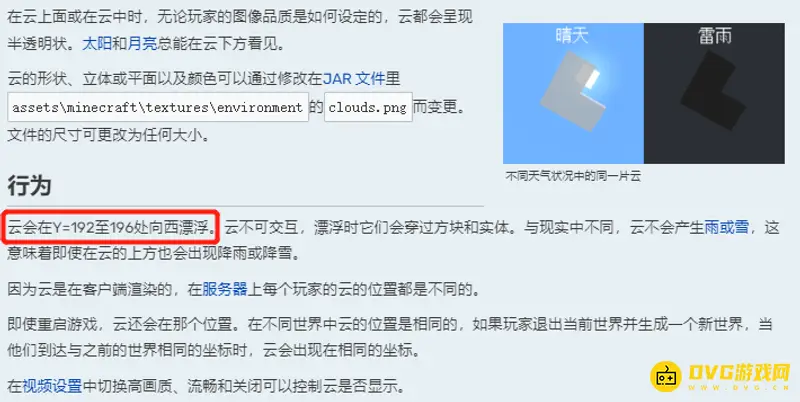Click the 雷雨 dark cloud image
This screenshot has height=402, width=800.
(714, 93)
